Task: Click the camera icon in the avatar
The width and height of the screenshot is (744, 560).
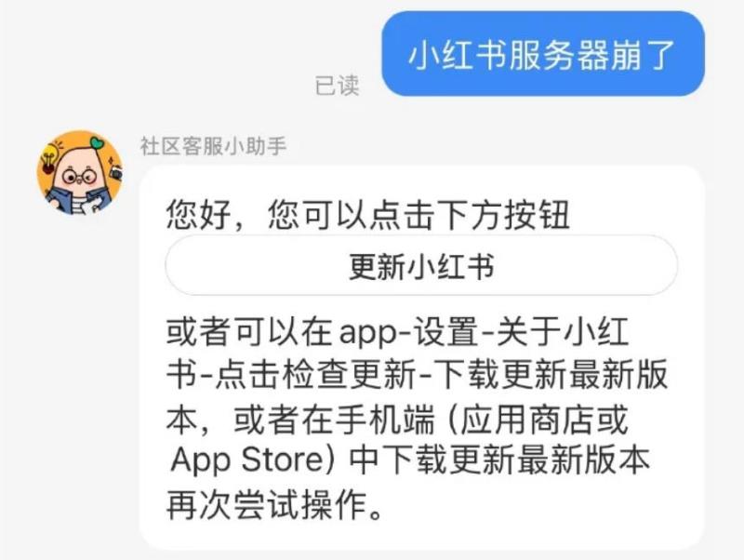Action: [115, 171]
